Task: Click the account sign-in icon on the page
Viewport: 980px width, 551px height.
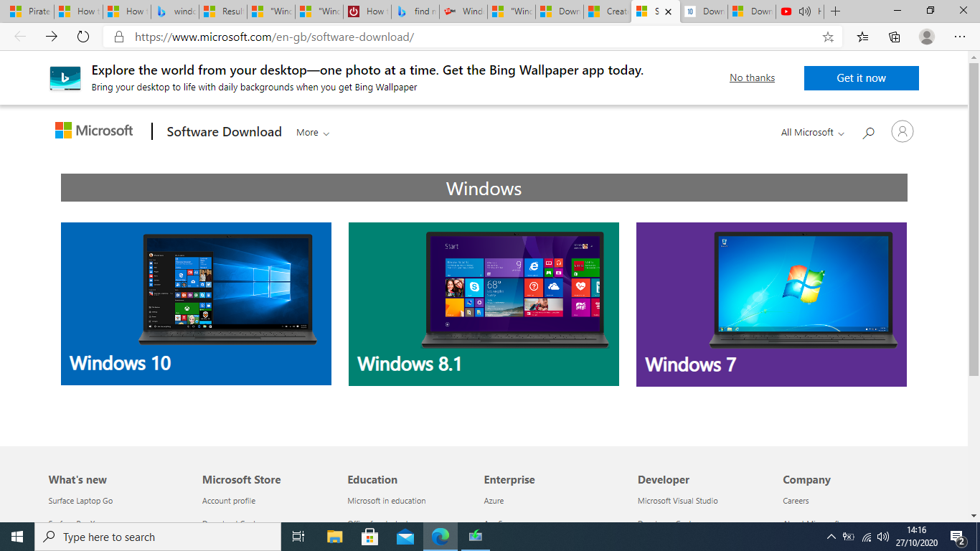Action: [x=902, y=131]
